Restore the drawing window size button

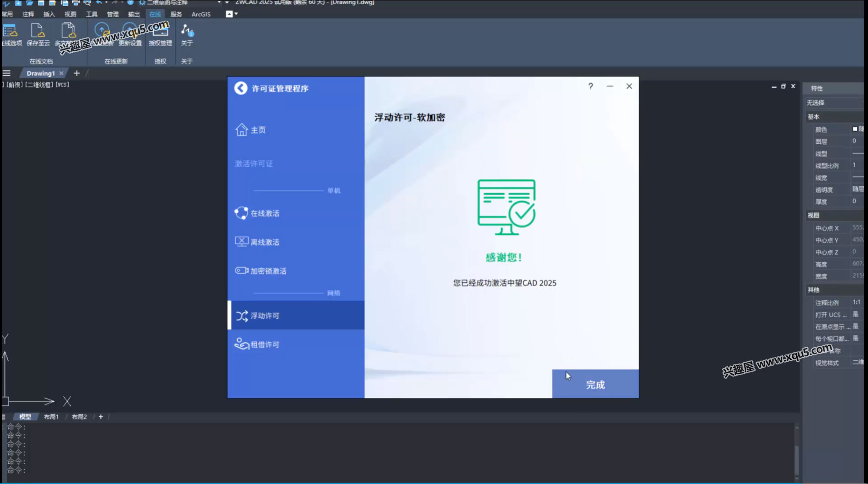[784, 86]
